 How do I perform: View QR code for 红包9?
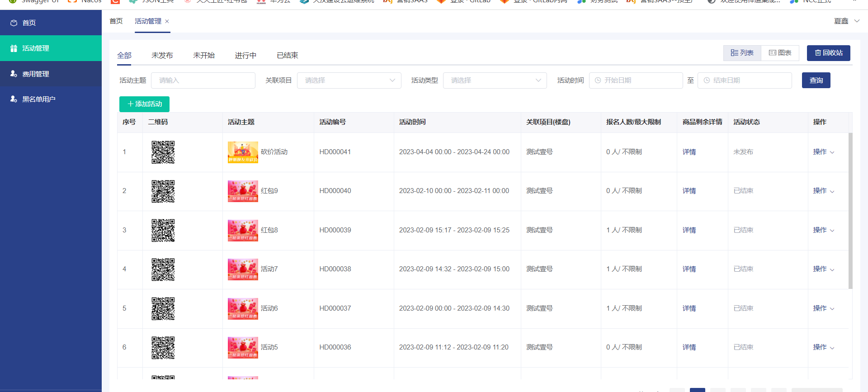click(163, 191)
